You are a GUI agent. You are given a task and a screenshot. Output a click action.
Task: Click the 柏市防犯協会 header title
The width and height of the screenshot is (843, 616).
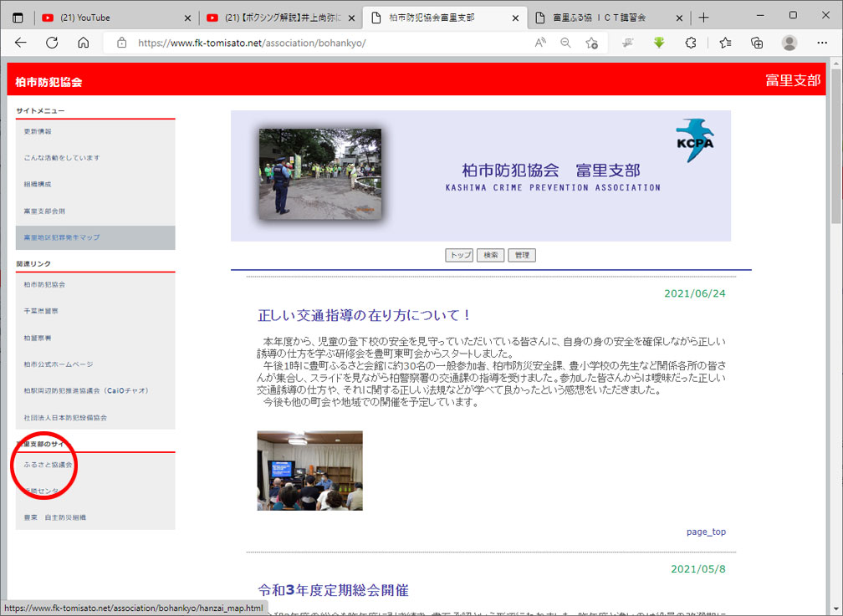click(49, 82)
